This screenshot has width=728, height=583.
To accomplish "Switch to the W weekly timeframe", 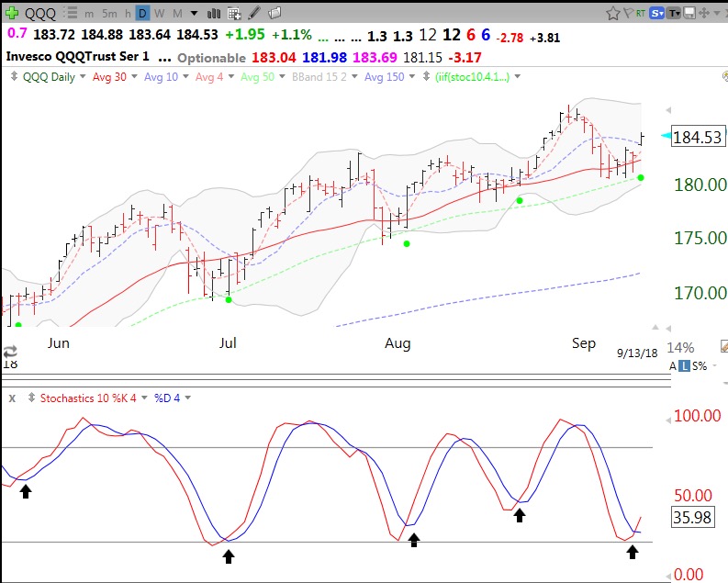I will pyautogui.click(x=160, y=14).
